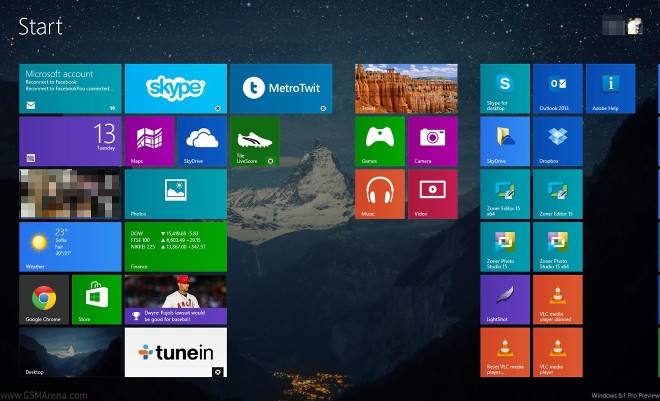Click the user account picture
Viewport: 660px width, 401px height.
click(x=635, y=26)
